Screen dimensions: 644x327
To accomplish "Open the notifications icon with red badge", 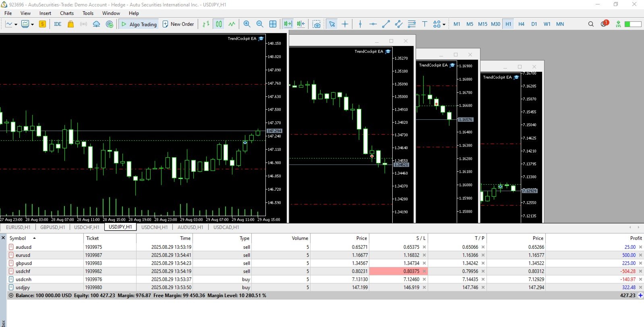I will [x=604, y=23].
